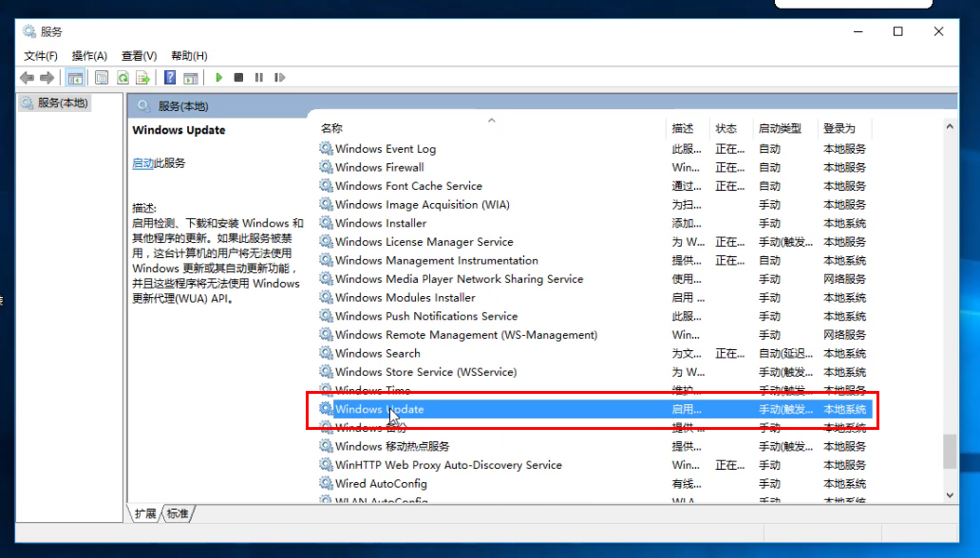Viewport: 980px width, 558px height.
Task: Open the Export List icon
Action: click(x=143, y=77)
